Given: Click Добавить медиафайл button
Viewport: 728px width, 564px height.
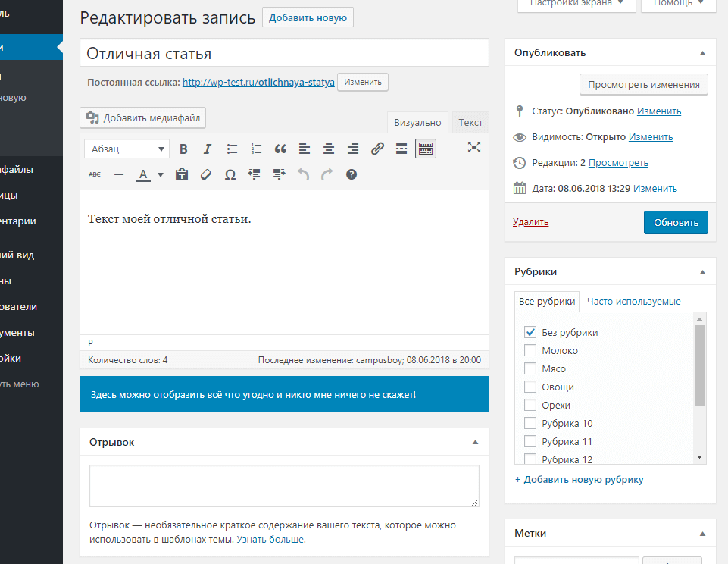Looking at the screenshot, I should point(143,118).
